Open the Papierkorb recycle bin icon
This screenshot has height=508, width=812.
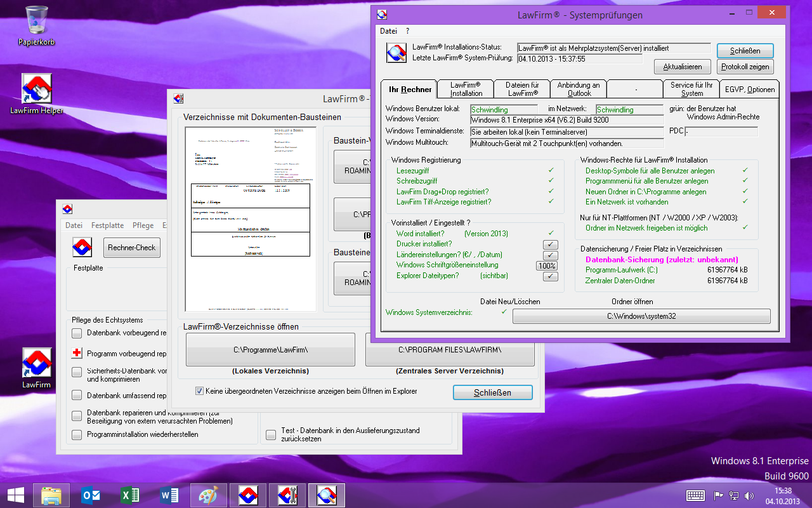point(36,20)
